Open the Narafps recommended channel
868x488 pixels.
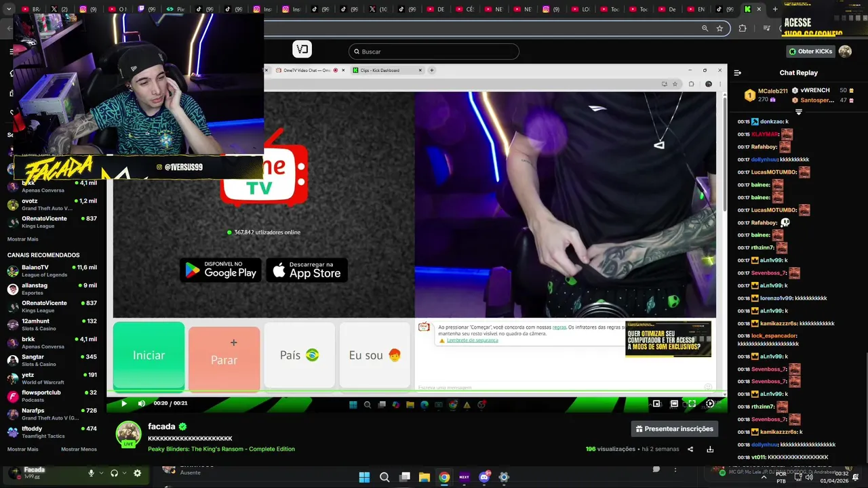coord(53,414)
